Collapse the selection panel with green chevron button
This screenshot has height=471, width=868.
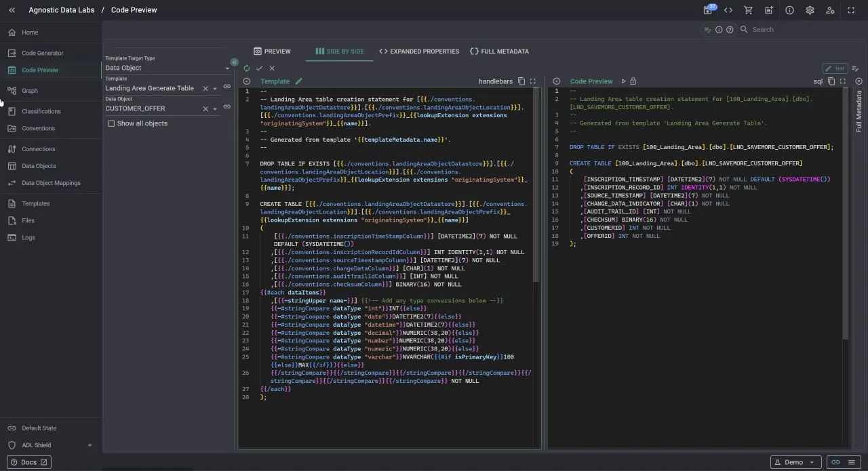click(234, 62)
